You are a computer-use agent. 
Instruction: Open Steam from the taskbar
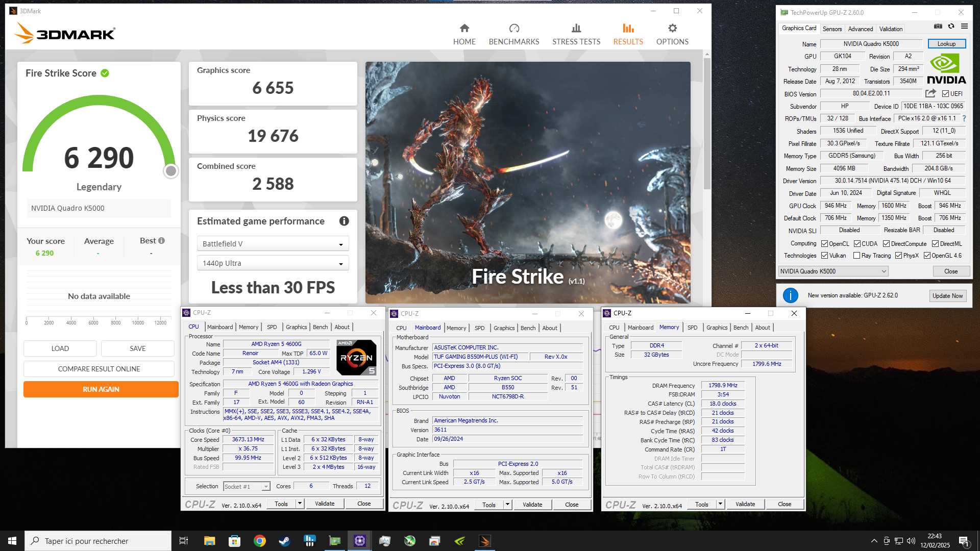pyautogui.click(x=284, y=541)
